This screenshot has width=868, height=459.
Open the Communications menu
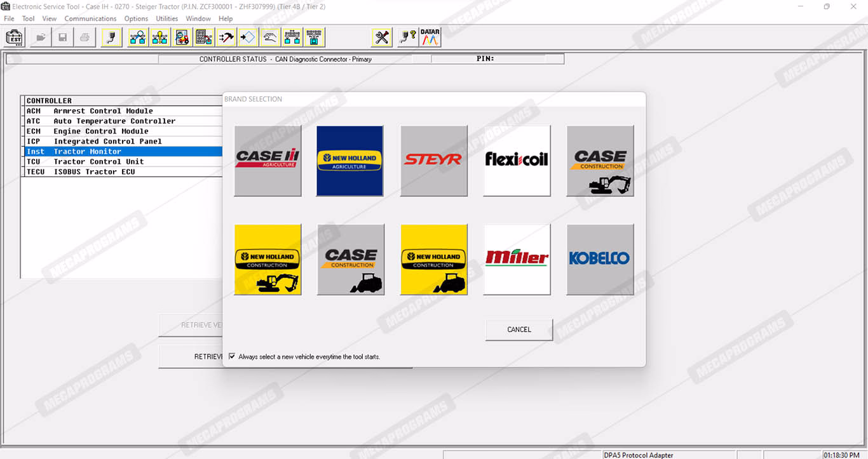(90, 18)
